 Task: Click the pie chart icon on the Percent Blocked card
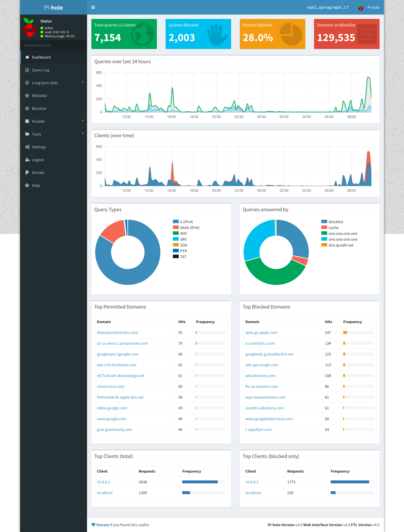[291, 34]
